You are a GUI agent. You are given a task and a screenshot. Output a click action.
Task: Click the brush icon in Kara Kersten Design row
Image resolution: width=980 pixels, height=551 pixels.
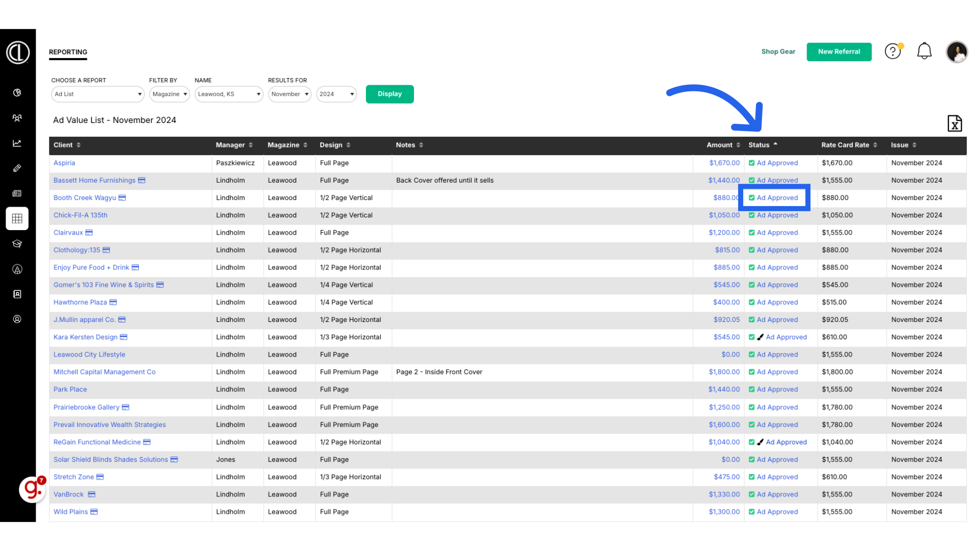point(761,337)
